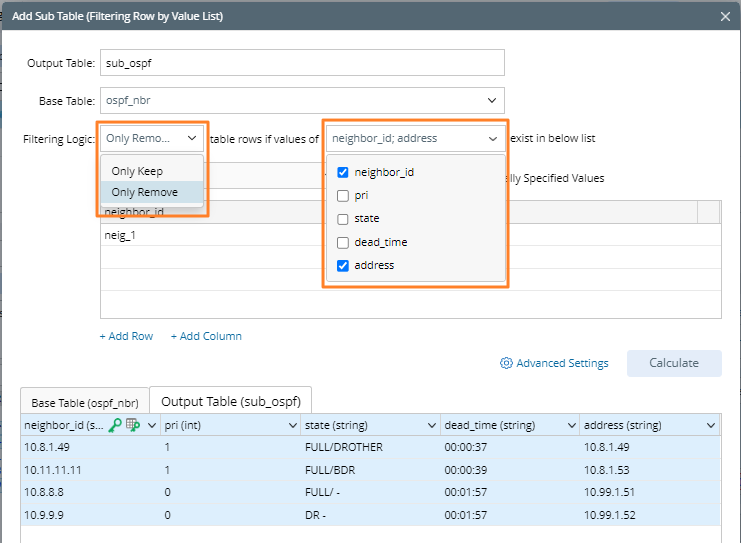Click the Advanced Settings gear icon

pyautogui.click(x=506, y=363)
